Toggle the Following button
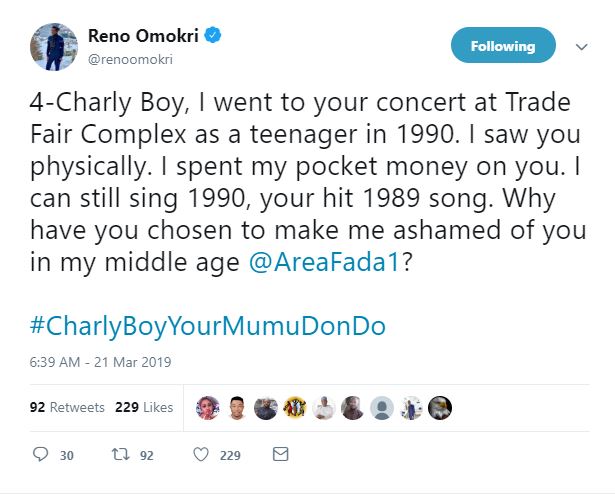Screen dimensions: 615x494 503,45
